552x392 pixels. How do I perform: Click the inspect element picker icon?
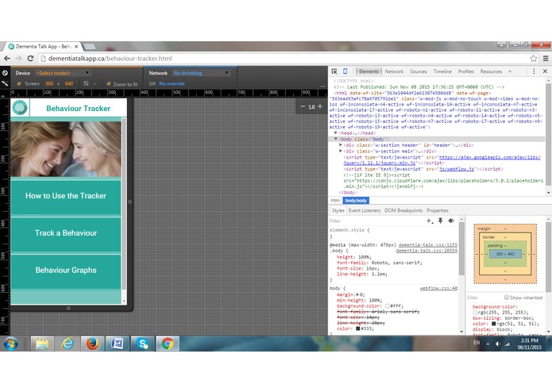(x=334, y=71)
